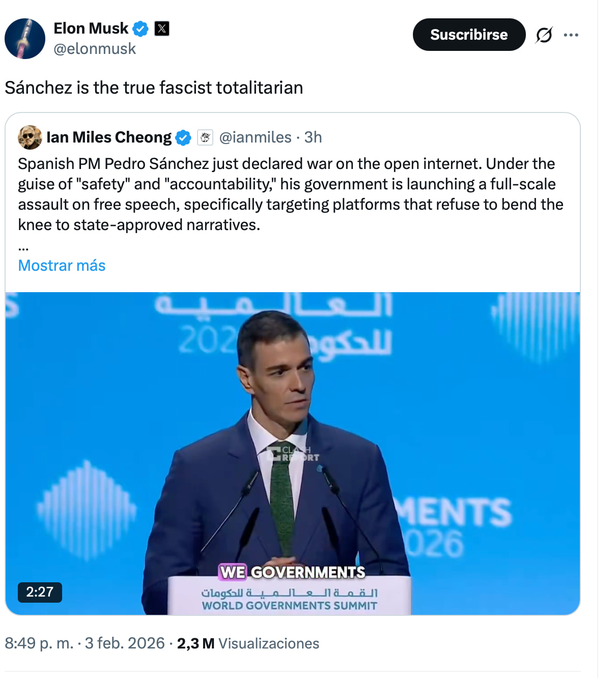Open Ian Miles Cheong's avatar

click(x=30, y=137)
